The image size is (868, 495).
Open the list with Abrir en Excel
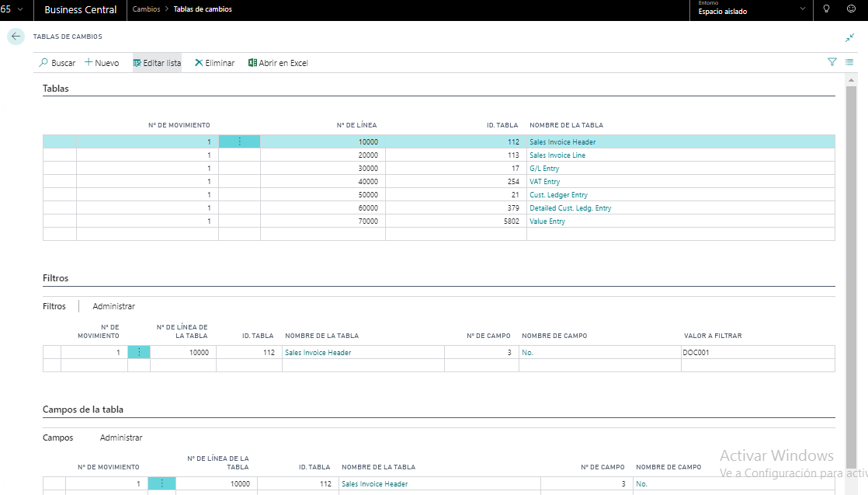pyautogui.click(x=278, y=63)
